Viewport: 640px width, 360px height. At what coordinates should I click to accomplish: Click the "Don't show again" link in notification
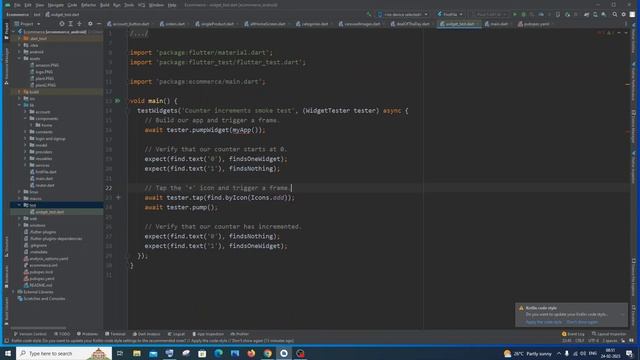[582, 322]
